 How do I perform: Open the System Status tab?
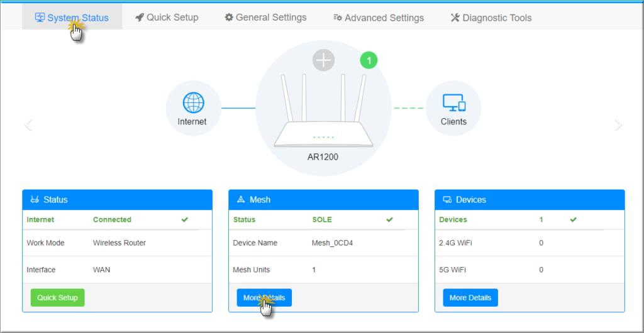(x=72, y=18)
